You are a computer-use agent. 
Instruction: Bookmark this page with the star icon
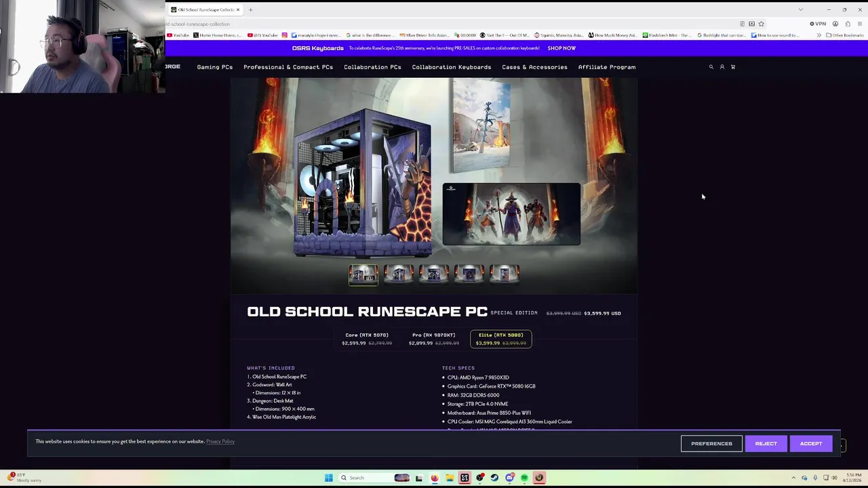[762, 24]
